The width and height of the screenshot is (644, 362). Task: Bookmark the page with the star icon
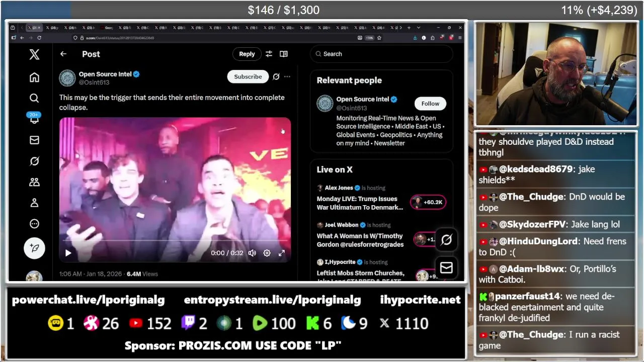click(379, 38)
